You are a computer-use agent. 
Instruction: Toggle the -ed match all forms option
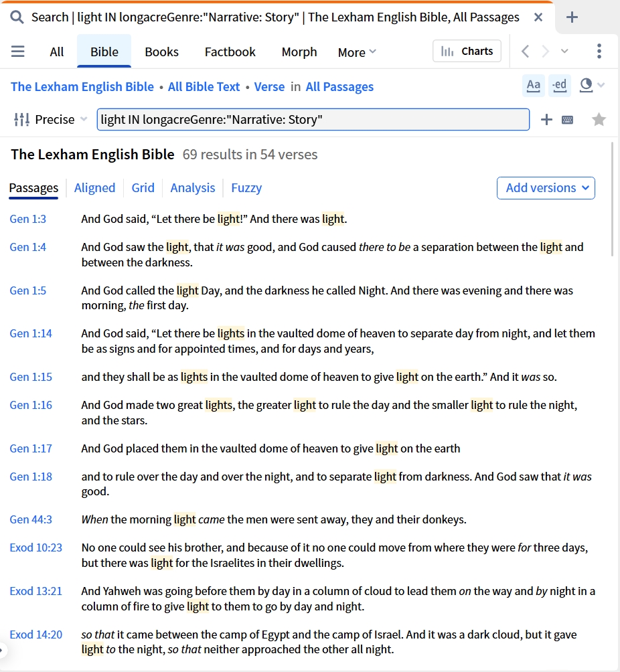559,85
